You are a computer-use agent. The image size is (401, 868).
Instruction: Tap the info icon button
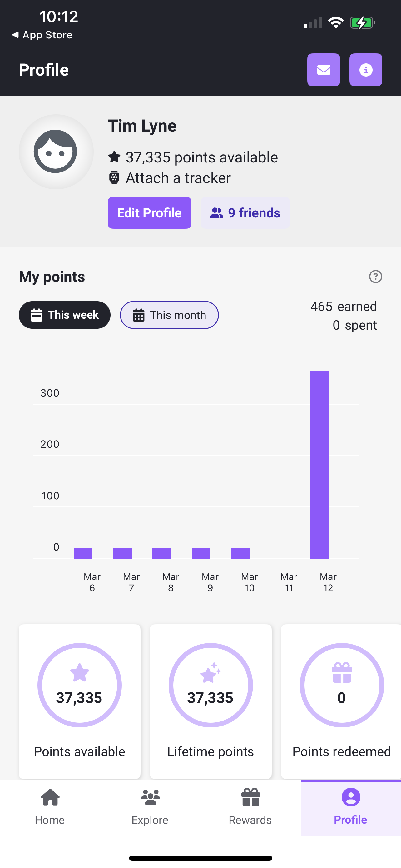(x=365, y=70)
